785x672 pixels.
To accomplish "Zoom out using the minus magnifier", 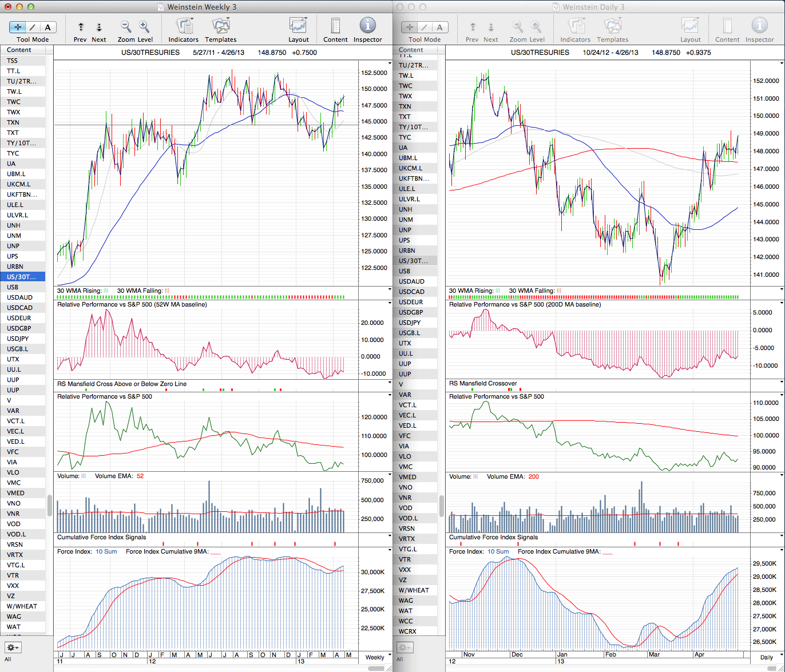I will point(126,27).
